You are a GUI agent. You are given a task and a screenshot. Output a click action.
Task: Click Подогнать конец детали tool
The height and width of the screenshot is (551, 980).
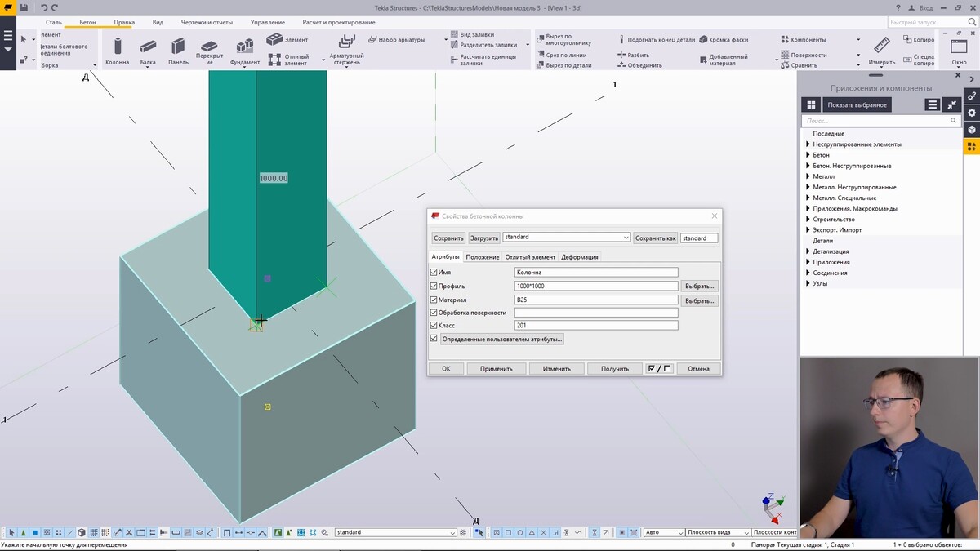[x=657, y=39]
